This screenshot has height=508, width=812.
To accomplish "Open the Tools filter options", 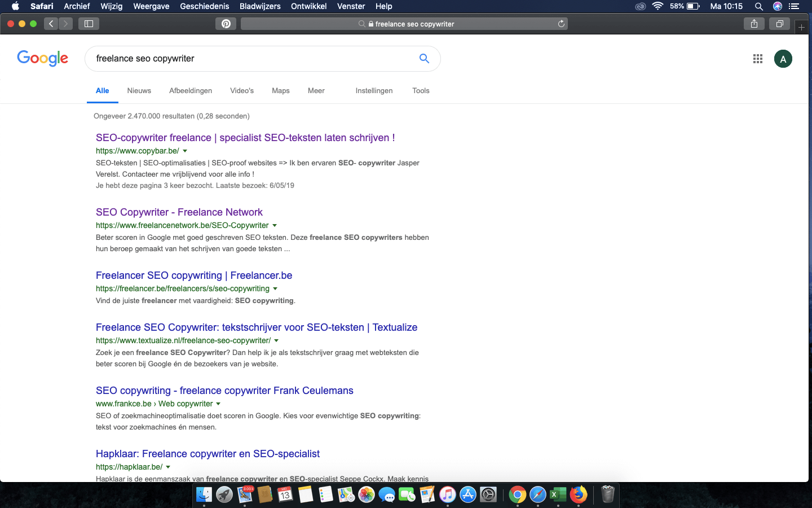I will pos(421,91).
